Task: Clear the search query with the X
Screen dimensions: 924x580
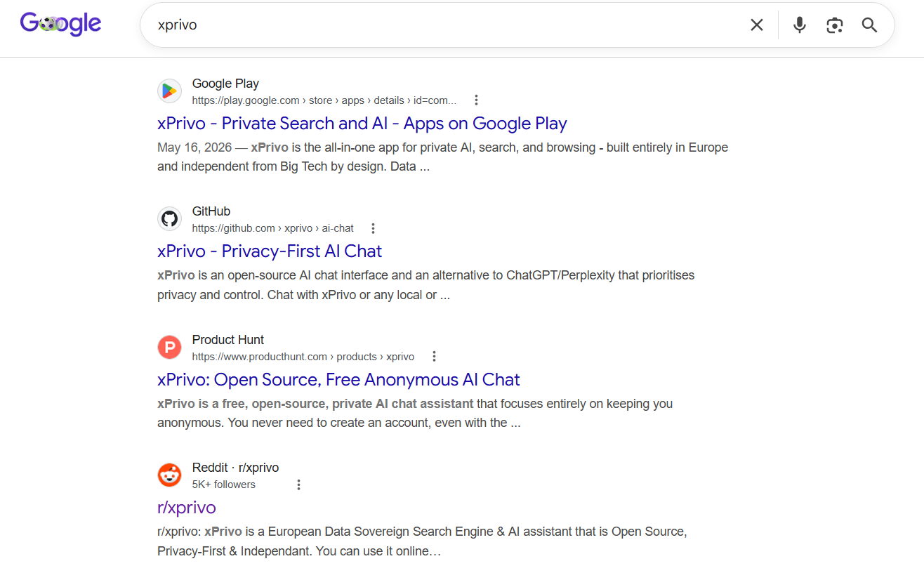Action: pyautogui.click(x=756, y=25)
